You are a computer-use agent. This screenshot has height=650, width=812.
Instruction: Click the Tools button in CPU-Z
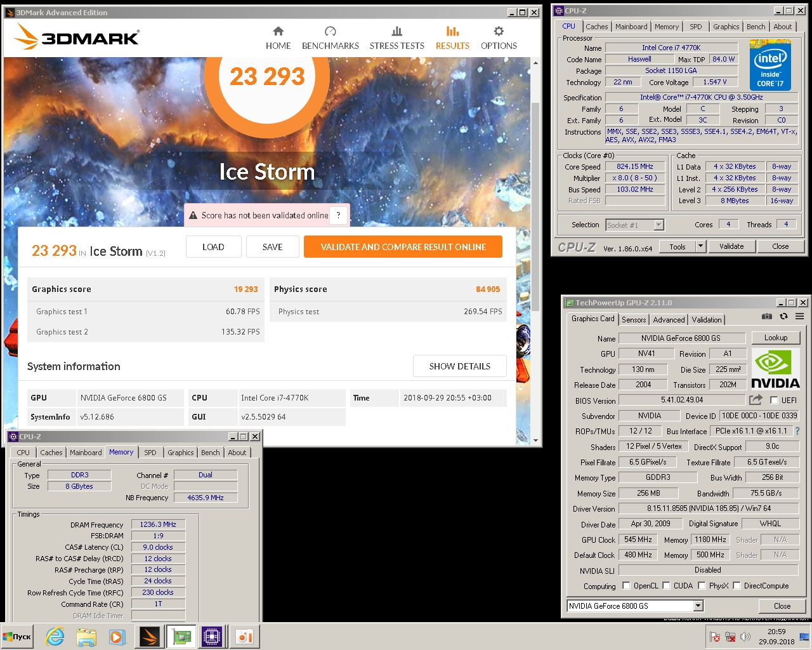[678, 246]
